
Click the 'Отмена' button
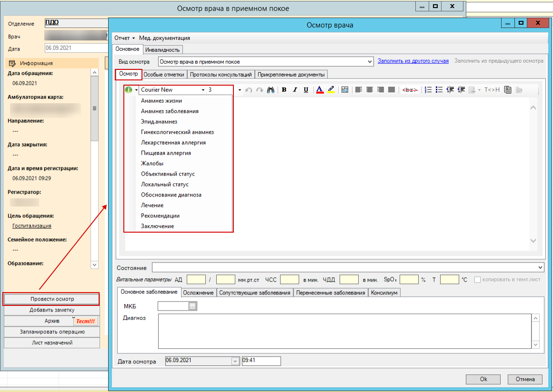(x=525, y=379)
